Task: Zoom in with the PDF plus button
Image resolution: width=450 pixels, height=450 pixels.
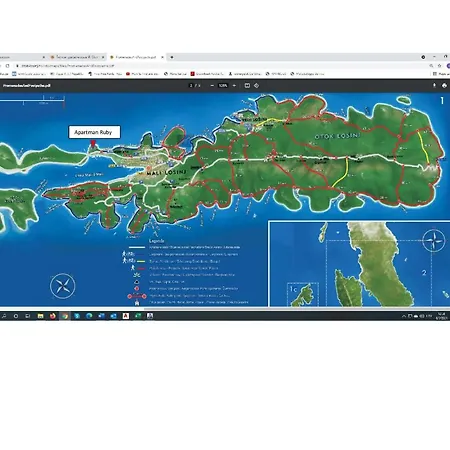Action: (234, 86)
